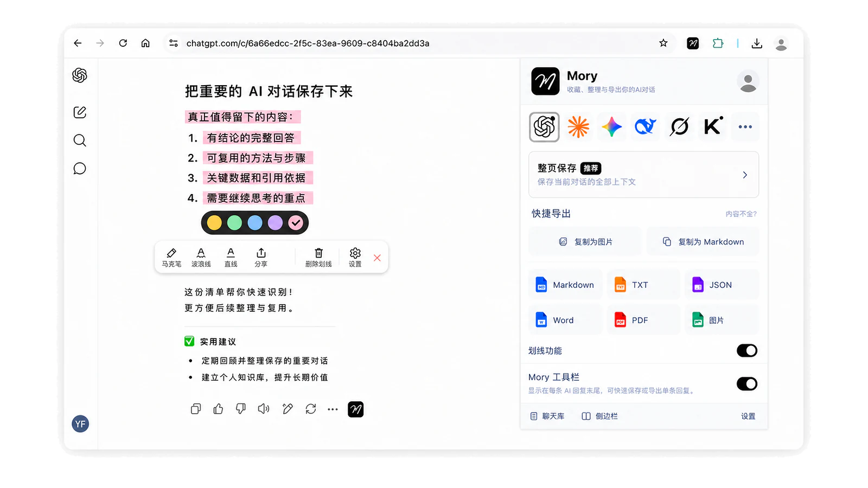This screenshot has height=488, width=868.
Task: Start a new chat from the sidebar
Action: click(x=80, y=112)
